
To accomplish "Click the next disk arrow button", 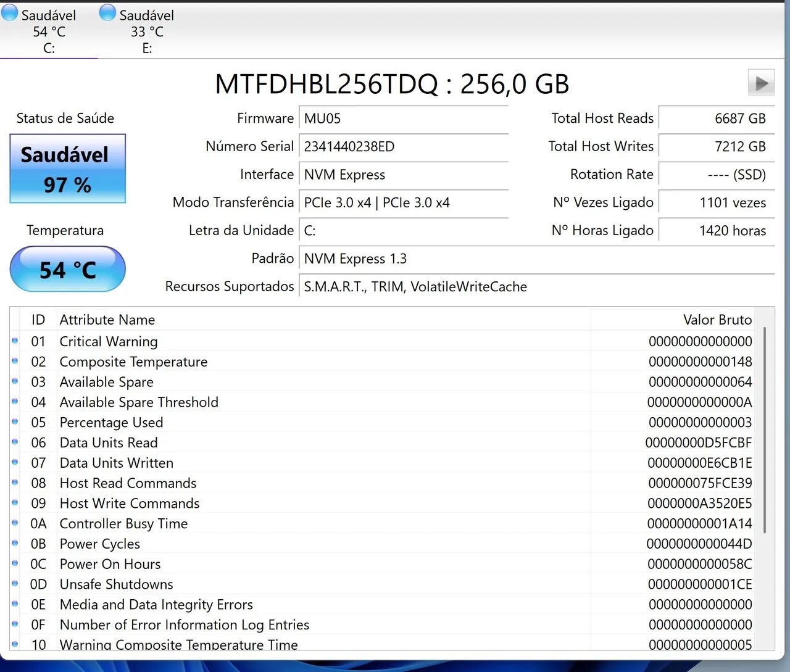I will 761,83.
